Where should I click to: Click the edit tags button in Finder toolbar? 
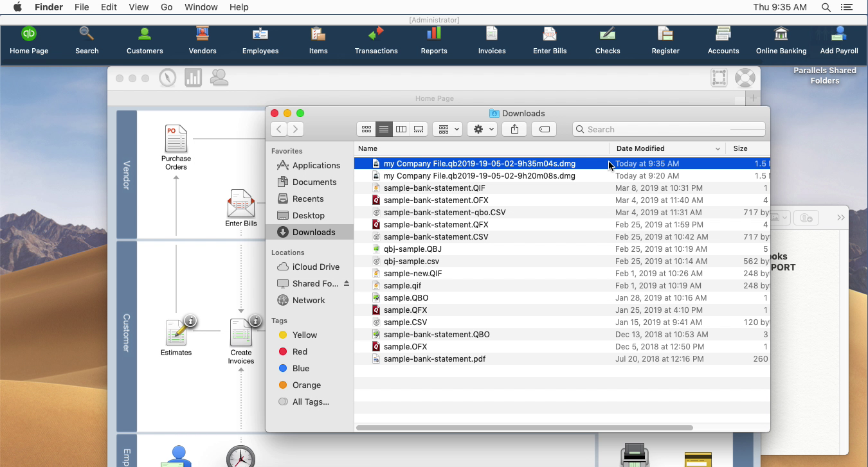point(544,129)
